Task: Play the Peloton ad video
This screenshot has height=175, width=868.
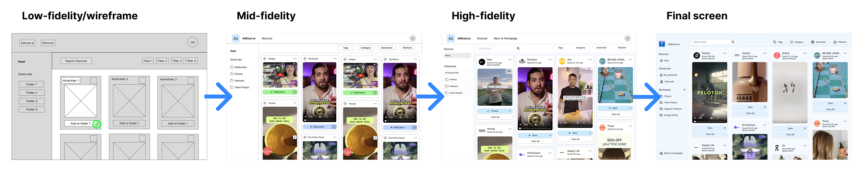Action: (x=695, y=118)
